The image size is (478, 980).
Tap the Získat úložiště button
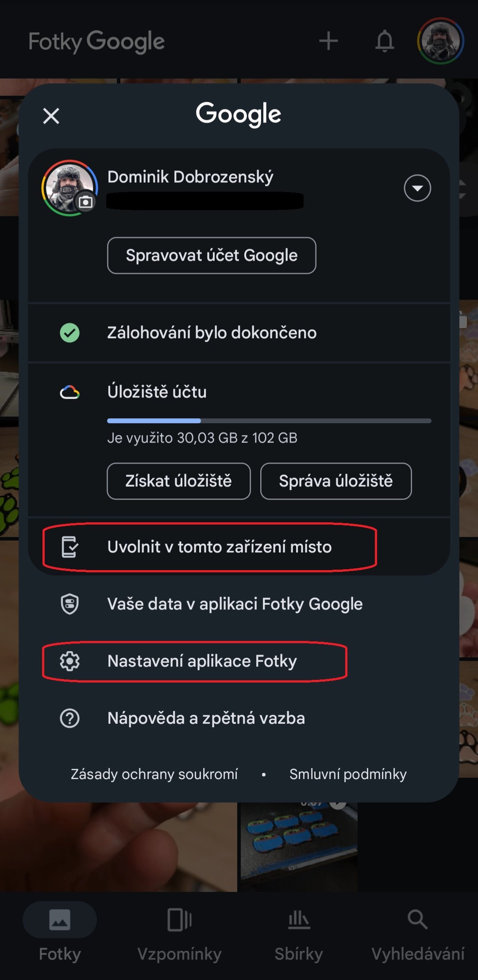point(178,481)
